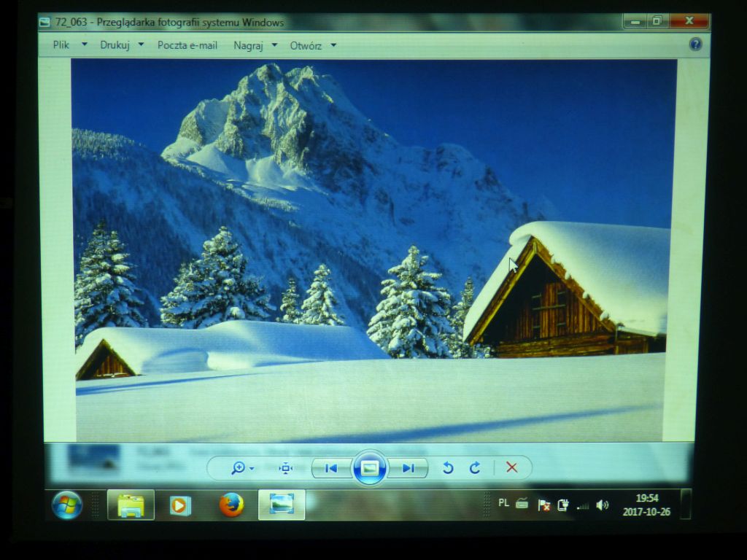Image resolution: width=747 pixels, height=560 pixels.
Task: Launch Windows Media Player from taskbar
Action: click(180, 505)
